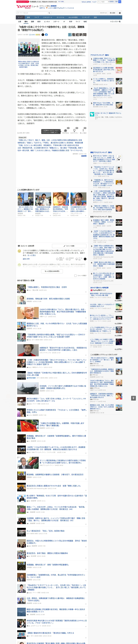Select the 国際 category tab
Screen dimensions: 138x644
click(x=32, y=21)
